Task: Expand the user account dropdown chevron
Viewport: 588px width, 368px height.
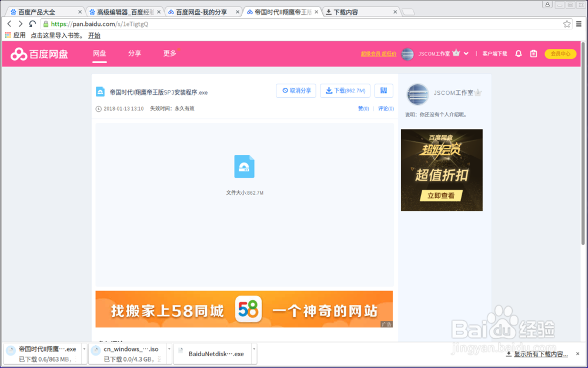Action: click(466, 54)
